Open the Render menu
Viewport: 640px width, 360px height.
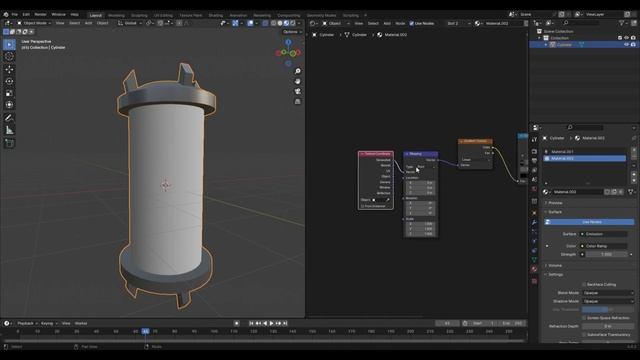tap(40, 14)
